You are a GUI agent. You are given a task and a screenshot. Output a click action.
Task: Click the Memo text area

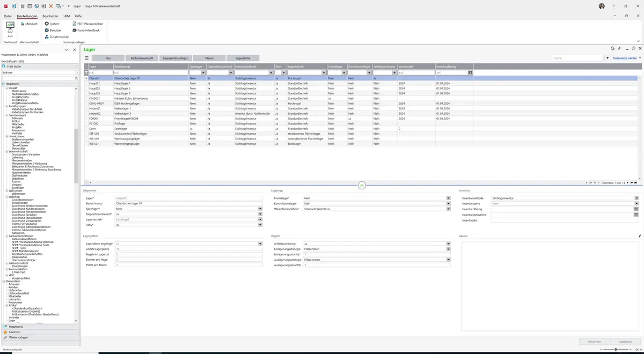coord(551,286)
